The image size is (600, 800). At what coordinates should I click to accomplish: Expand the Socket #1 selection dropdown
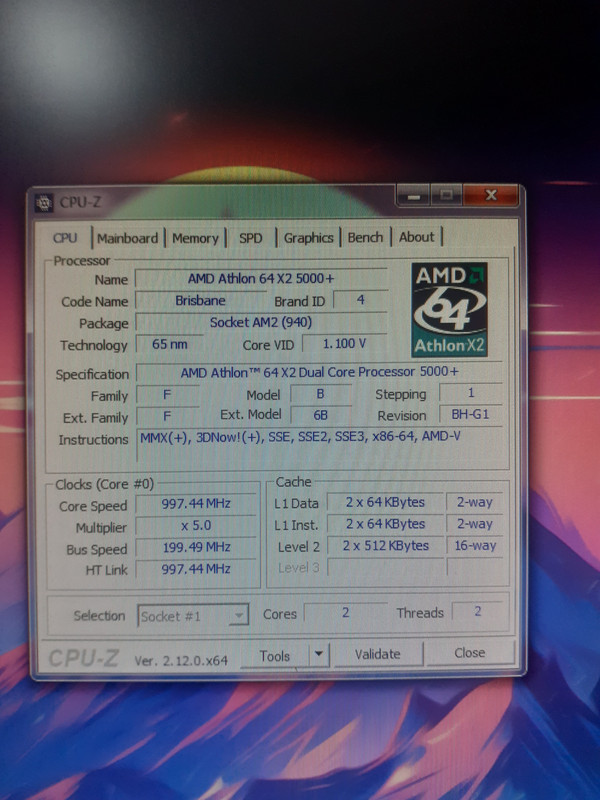pyautogui.click(x=238, y=615)
